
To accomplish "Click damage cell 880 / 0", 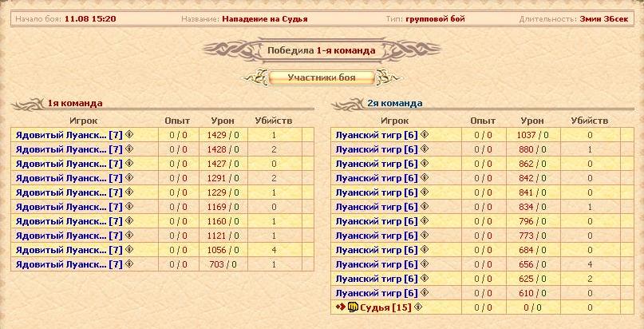I will click(534, 149).
